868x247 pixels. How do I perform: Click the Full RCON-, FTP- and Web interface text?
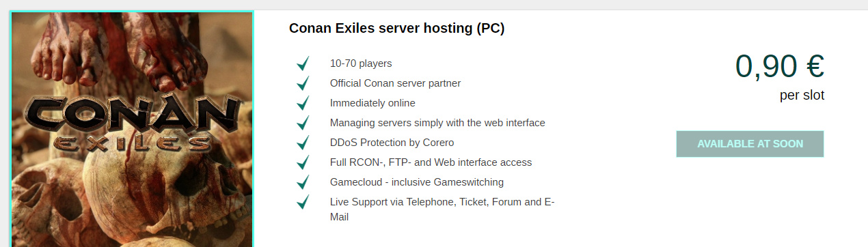[x=431, y=162]
